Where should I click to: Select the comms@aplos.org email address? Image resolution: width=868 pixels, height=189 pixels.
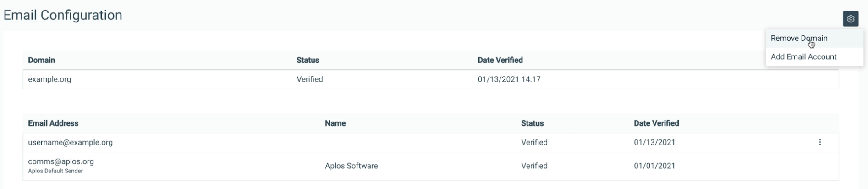(x=61, y=161)
